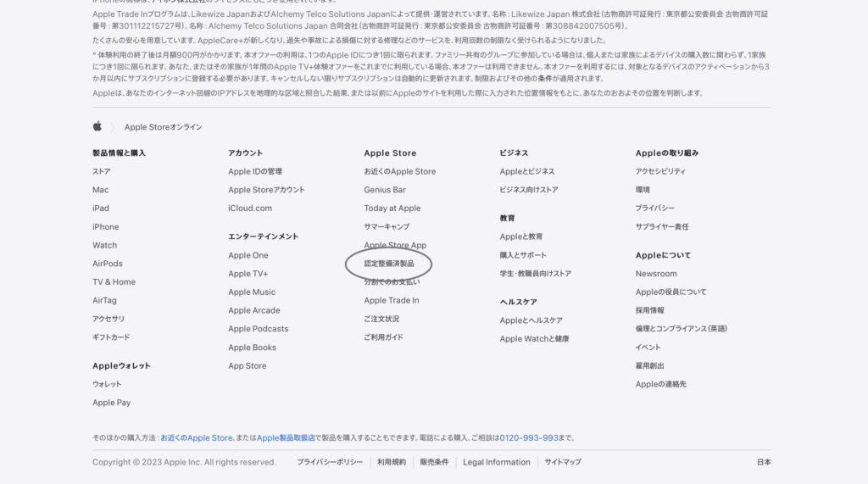
Task: Open the 認定整備済製品 link
Action: click(389, 264)
